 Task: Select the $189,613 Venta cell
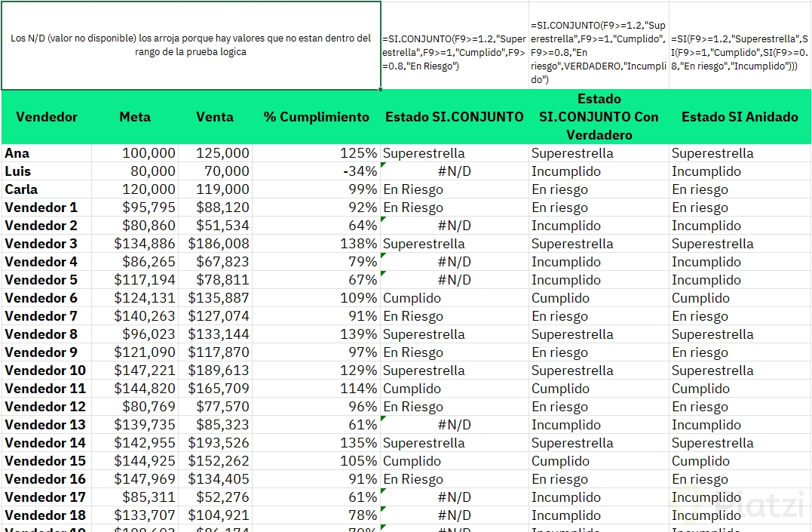pos(215,371)
